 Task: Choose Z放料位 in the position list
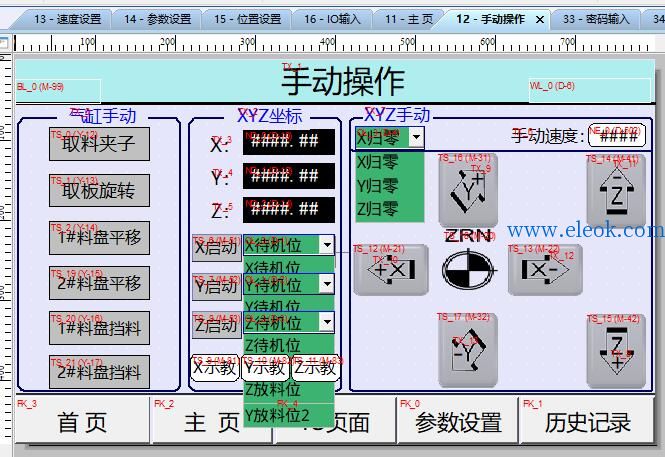point(289,388)
